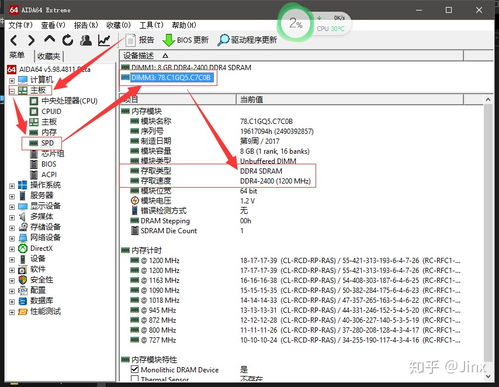Open the 收藏(O) menu
Screen dimensions: 499x387
pos(118,25)
